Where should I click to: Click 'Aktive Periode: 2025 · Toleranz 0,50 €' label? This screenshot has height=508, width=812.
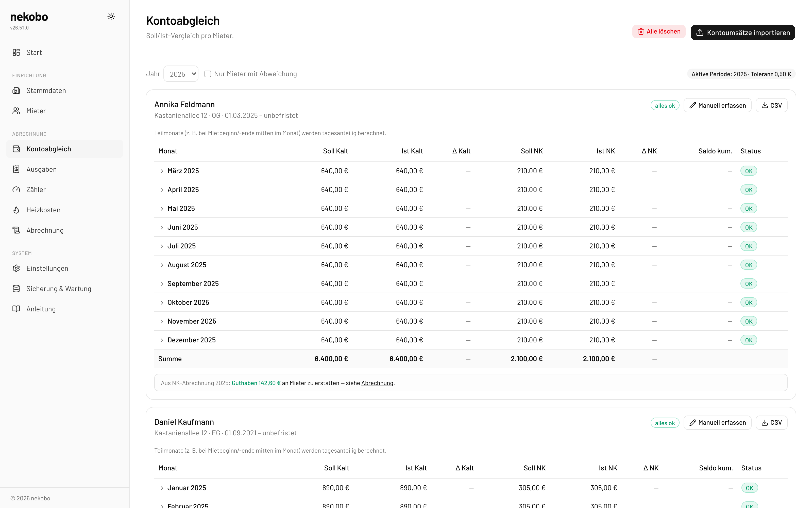pyautogui.click(x=741, y=74)
